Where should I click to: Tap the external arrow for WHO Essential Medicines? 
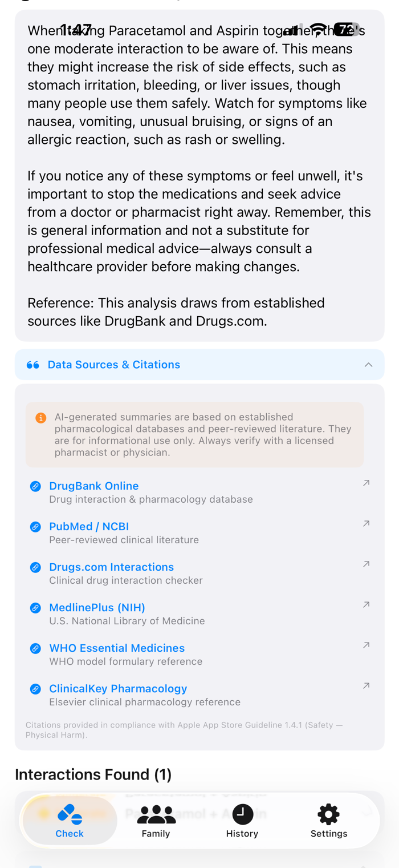(367, 645)
